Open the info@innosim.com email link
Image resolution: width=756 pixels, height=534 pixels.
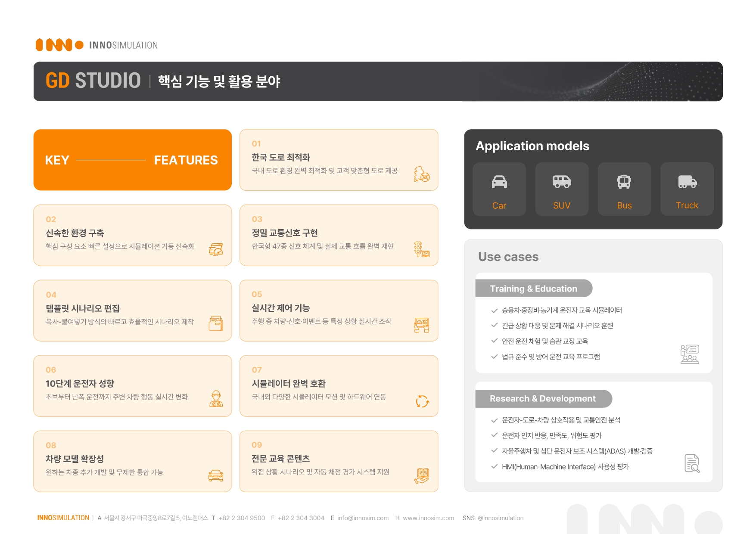[x=363, y=518]
